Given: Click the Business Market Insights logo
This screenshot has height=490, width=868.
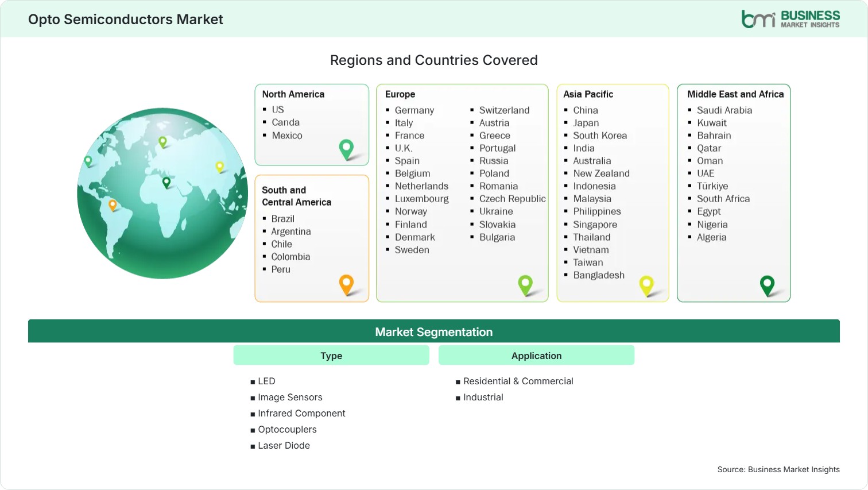Looking at the screenshot, I should (790, 19).
